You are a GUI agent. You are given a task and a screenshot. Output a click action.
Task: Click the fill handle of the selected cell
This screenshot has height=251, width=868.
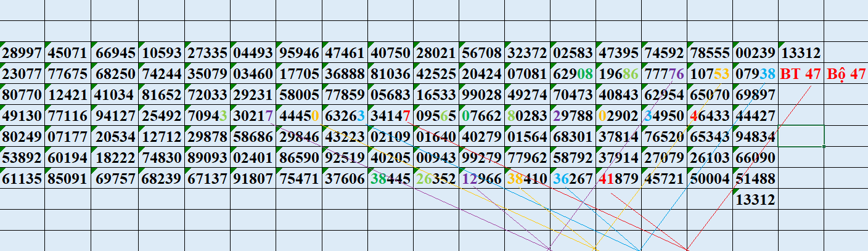824,147
